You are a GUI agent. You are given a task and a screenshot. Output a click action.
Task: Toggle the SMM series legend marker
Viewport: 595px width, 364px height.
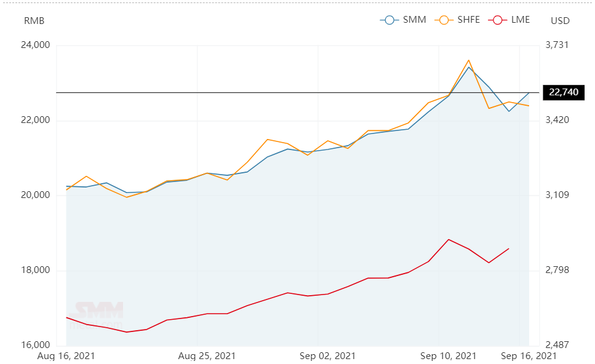(389, 20)
